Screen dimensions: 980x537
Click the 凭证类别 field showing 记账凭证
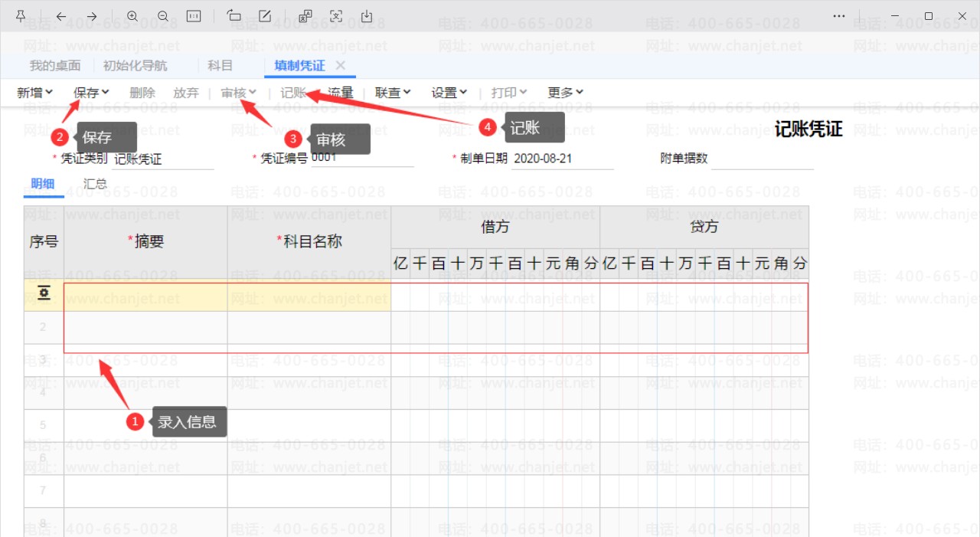(163, 159)
